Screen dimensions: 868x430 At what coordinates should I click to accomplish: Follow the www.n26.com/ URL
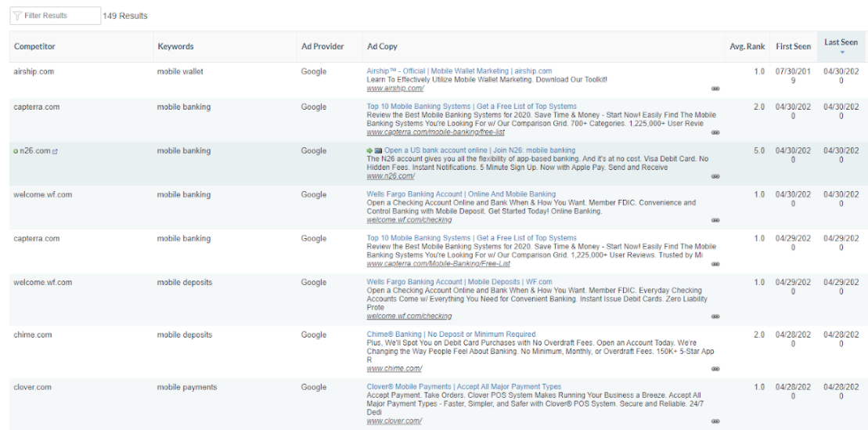(x=391, y=176)
